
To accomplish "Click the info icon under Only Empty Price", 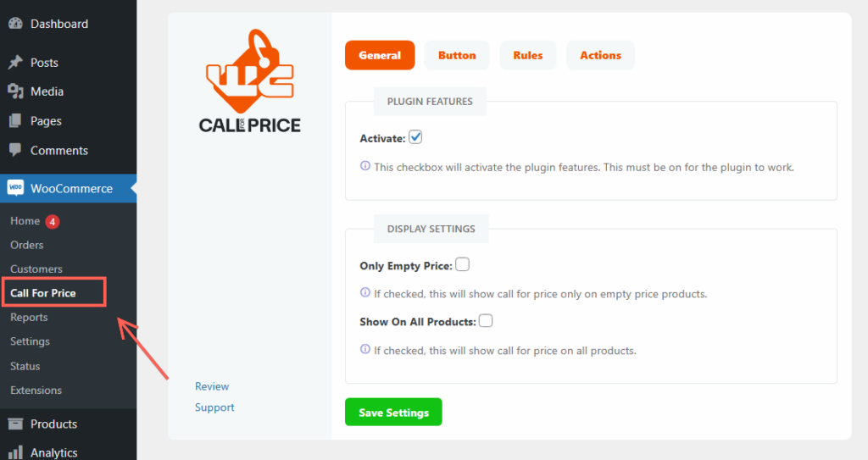I will 365,292.
